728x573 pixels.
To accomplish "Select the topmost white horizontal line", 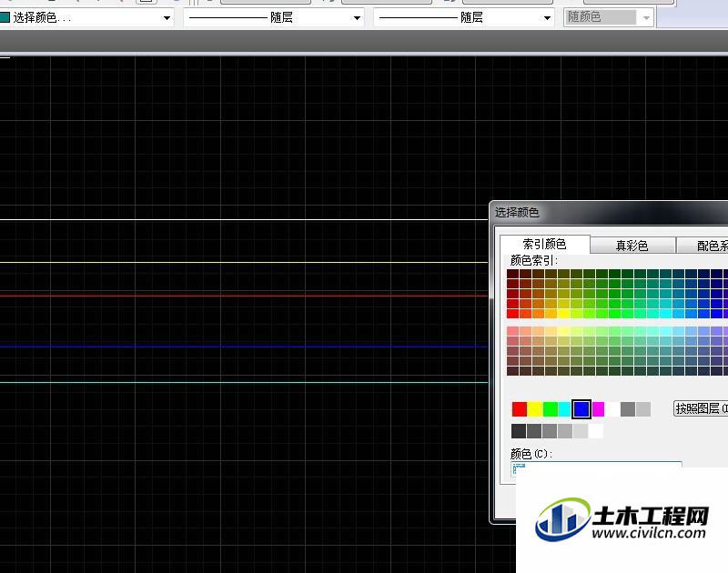I will pyautogui.click(x=244, y=219).
